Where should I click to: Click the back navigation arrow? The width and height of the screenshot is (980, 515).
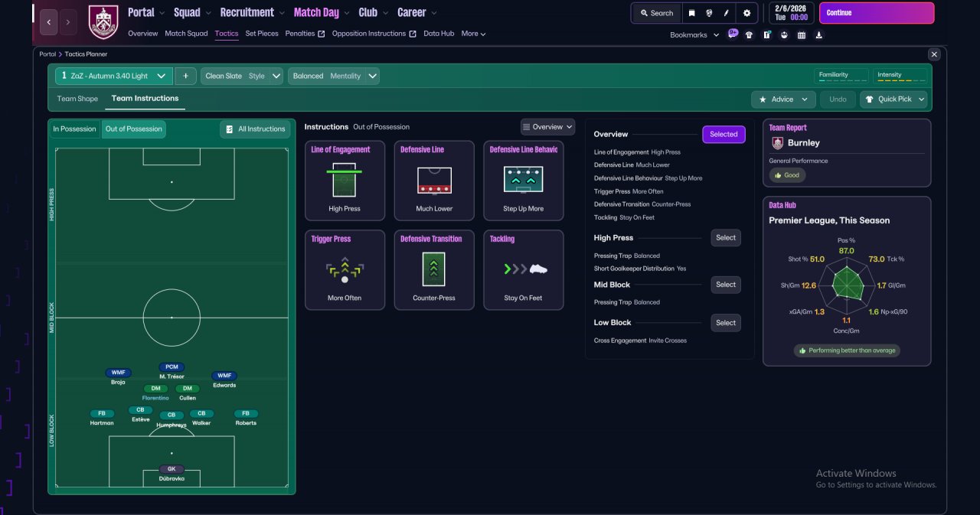tap(48, 22)
